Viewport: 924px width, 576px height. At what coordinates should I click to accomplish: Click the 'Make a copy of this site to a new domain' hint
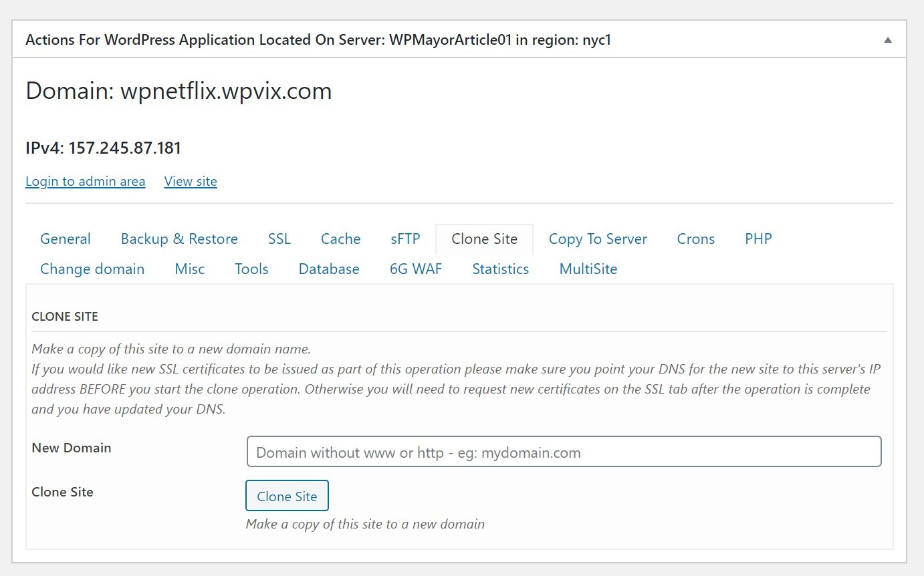[365, 524]
